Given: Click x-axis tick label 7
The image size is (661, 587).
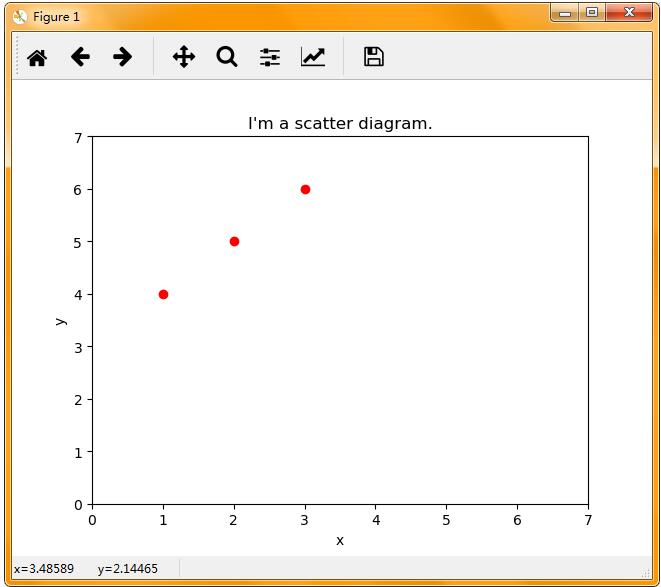Looking at the screenshot, I should coord(588,520).
